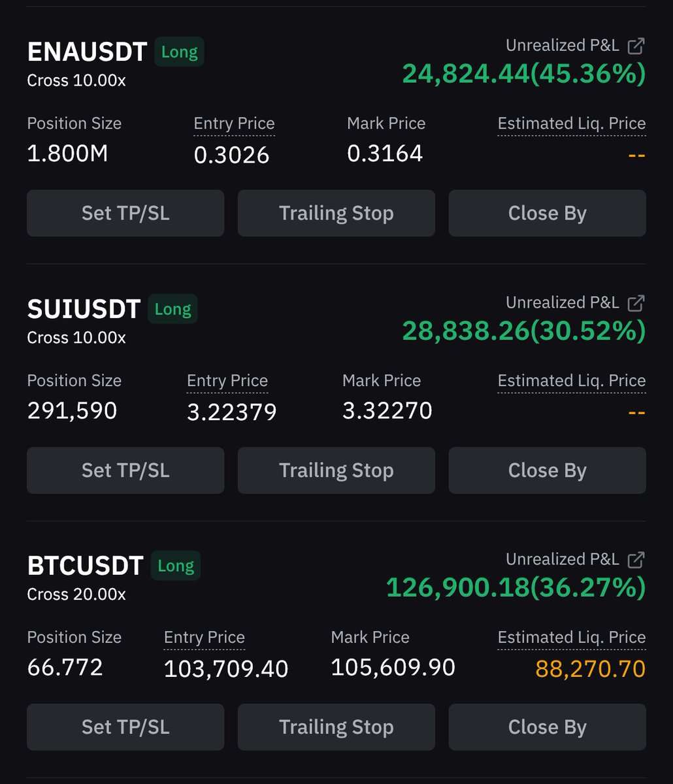This screenshot has height=784, width=673.
Task: Open Trailing Stop for BTCUSDT
Action: click(x=336, y=727)
